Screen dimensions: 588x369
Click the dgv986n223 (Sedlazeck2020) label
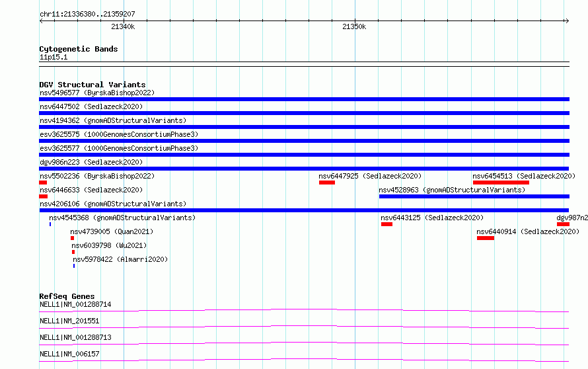(x=91, y=162)
